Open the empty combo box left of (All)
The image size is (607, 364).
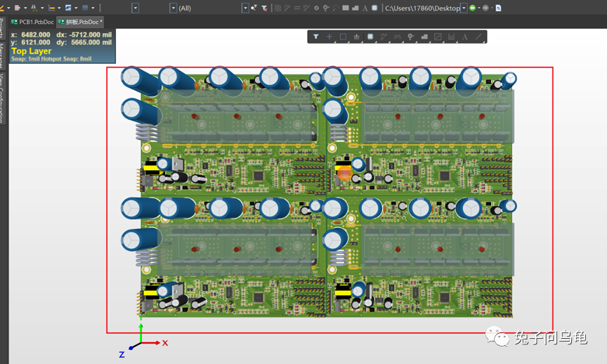(135, 8)
